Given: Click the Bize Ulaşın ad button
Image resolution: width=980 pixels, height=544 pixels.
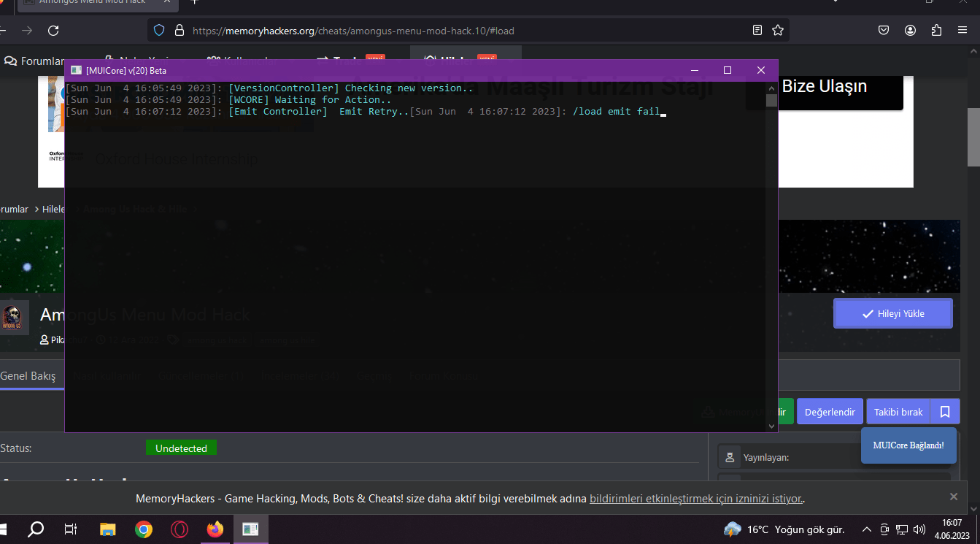Looking at the screenshot, I should click(825, 86).
